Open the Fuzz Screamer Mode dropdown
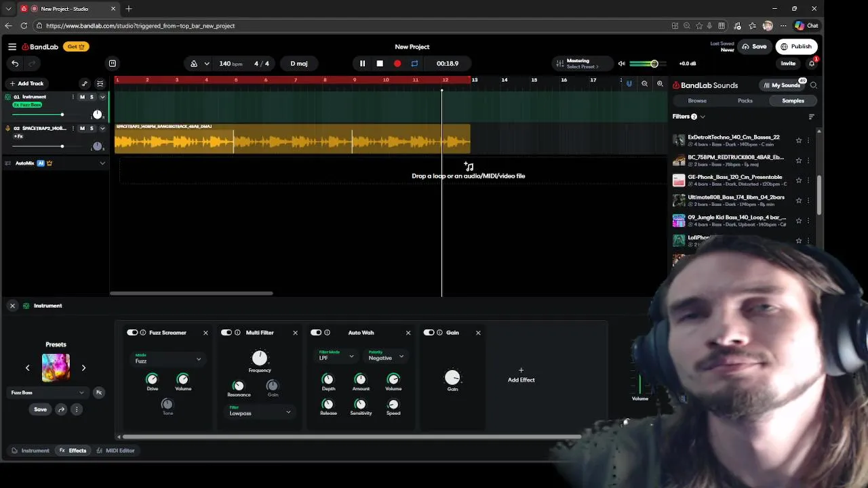The width and height of the screenshot is (868, 488). click(x=167, y=359)
